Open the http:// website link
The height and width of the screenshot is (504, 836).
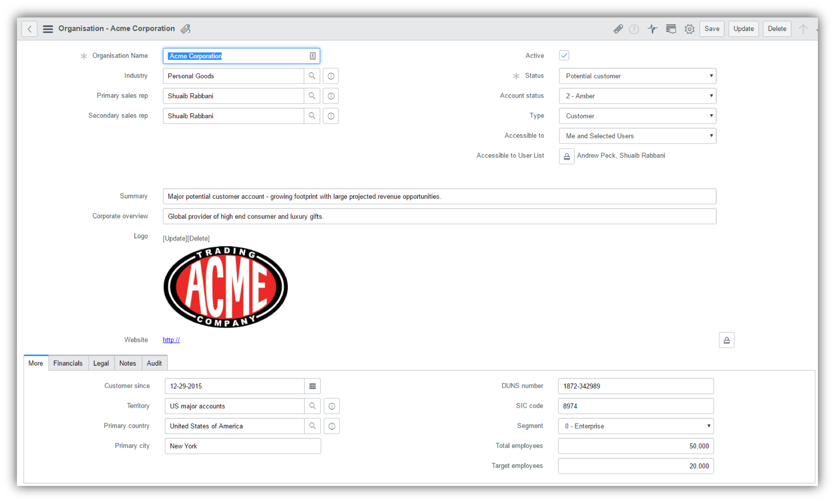point(171,340)
